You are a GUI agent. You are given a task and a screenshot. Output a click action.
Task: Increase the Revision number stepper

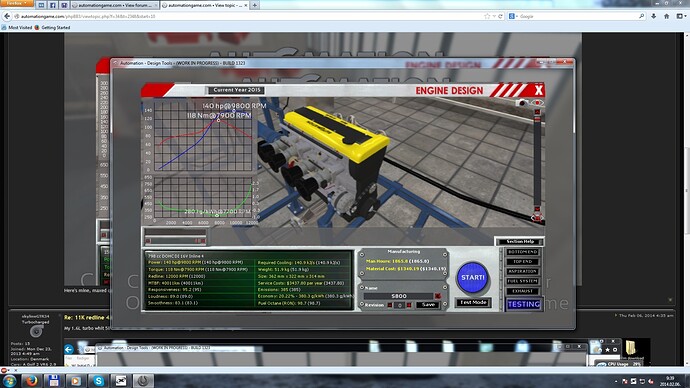pyautogui.click(x=409, y=305)
